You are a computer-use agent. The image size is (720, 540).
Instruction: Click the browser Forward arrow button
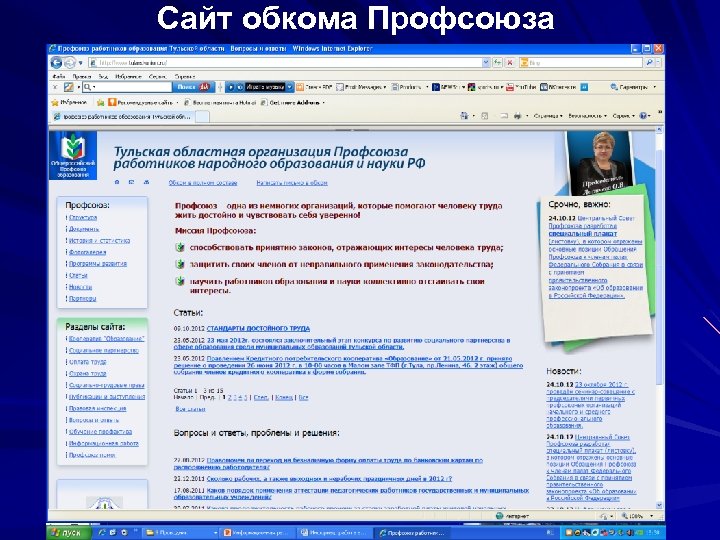tap(70, 62)
